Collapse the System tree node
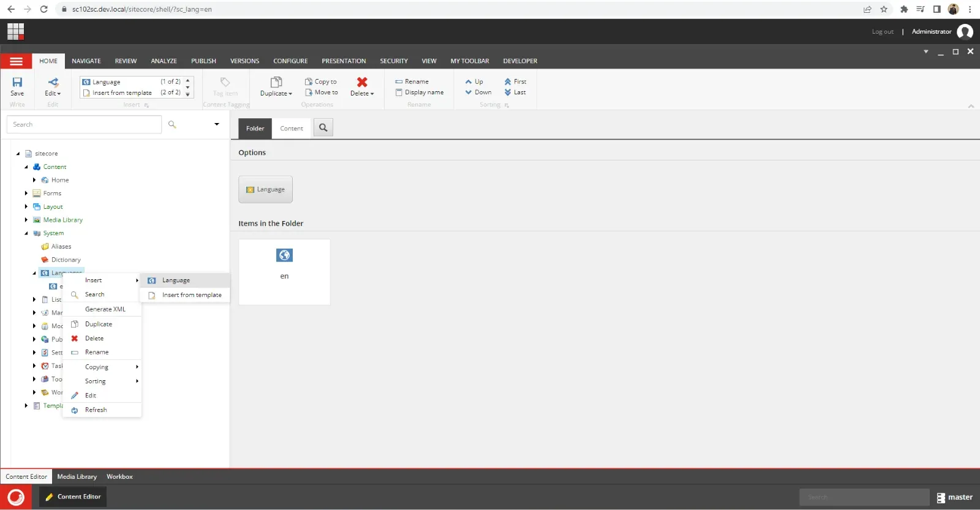This screenshot has width=980, height=510. click(x=26, y=233)
